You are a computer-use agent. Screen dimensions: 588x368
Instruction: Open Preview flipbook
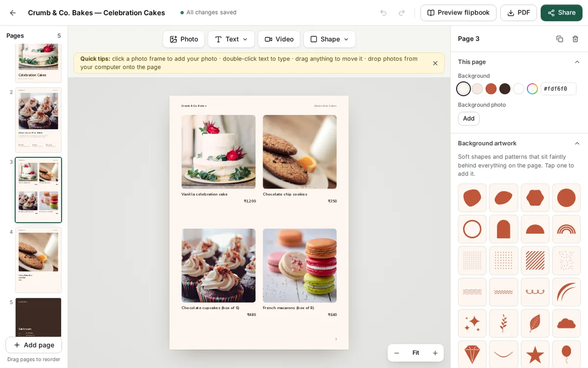[458, 13]
